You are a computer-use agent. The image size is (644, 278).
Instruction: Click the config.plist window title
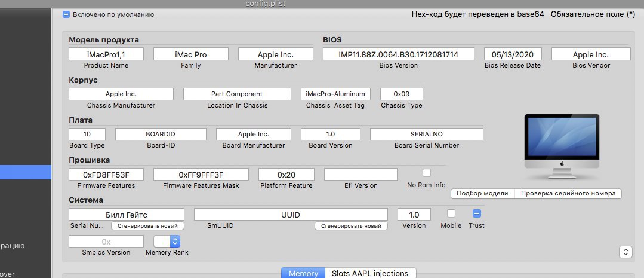(266, 4)
